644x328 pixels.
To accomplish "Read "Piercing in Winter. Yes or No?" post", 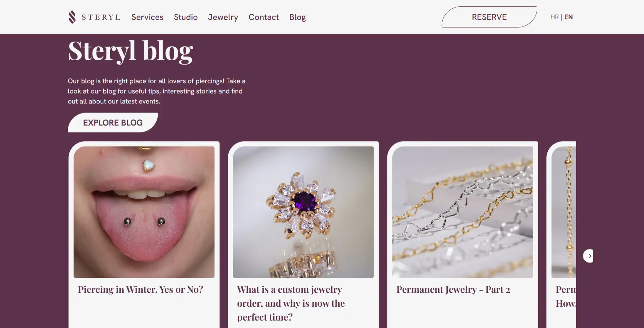I will tap(140, 289).
